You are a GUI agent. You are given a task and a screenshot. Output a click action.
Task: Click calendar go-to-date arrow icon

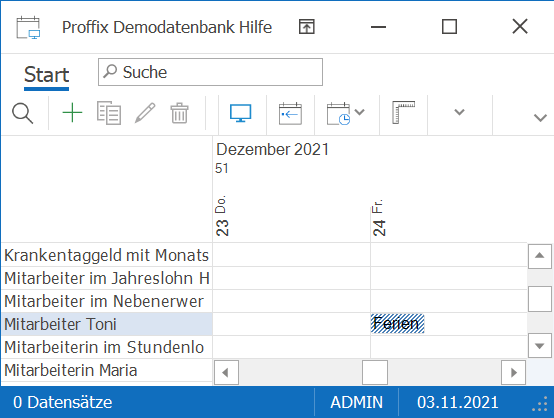290,113
